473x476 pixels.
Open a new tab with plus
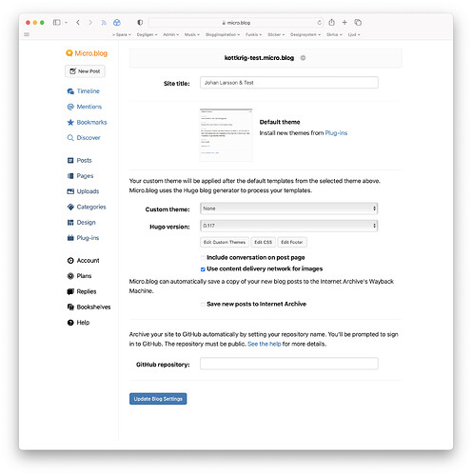click(345, 22)
